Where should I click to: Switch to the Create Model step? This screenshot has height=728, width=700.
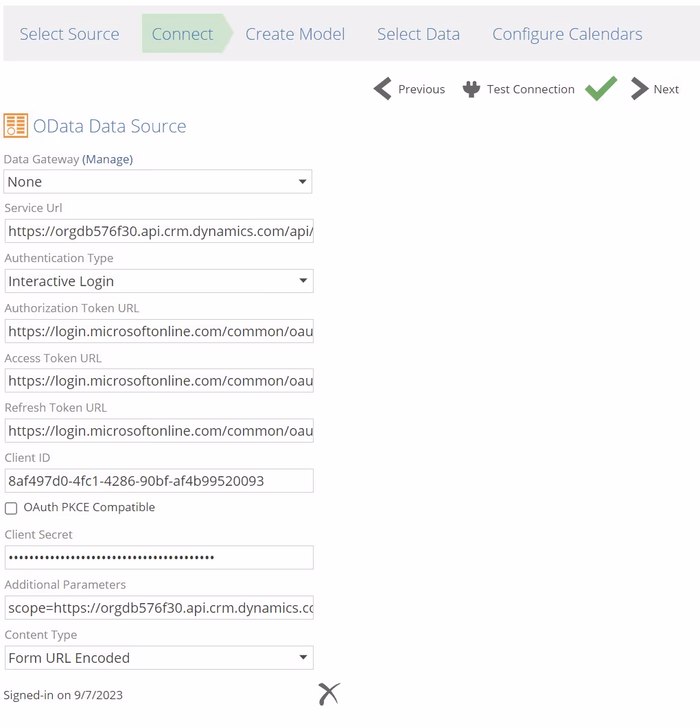[295, 34]
